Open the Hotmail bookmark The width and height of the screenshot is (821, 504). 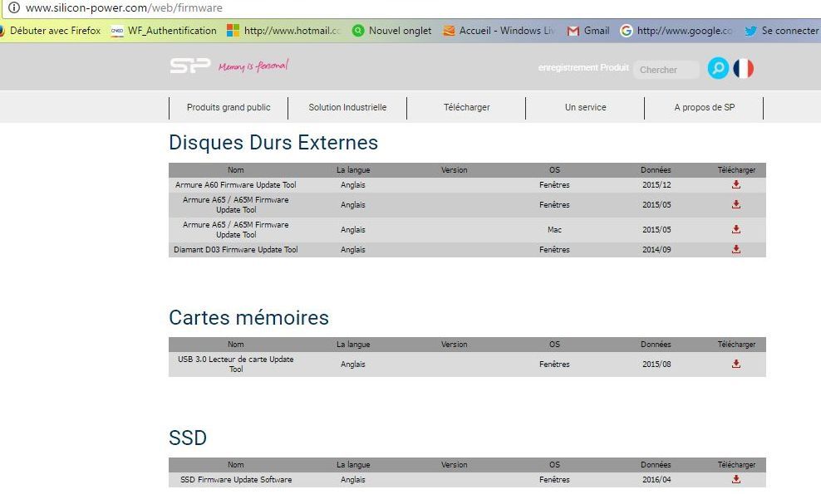[284, 31]
